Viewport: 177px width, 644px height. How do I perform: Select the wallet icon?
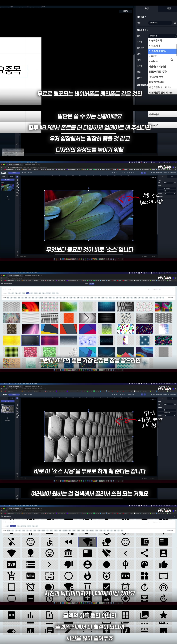coord(145,542)
